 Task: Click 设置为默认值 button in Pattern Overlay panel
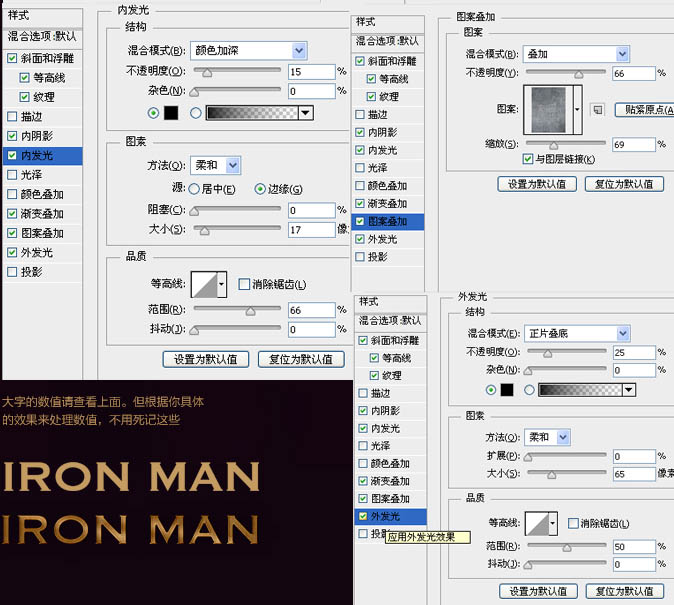coord(537,184)
